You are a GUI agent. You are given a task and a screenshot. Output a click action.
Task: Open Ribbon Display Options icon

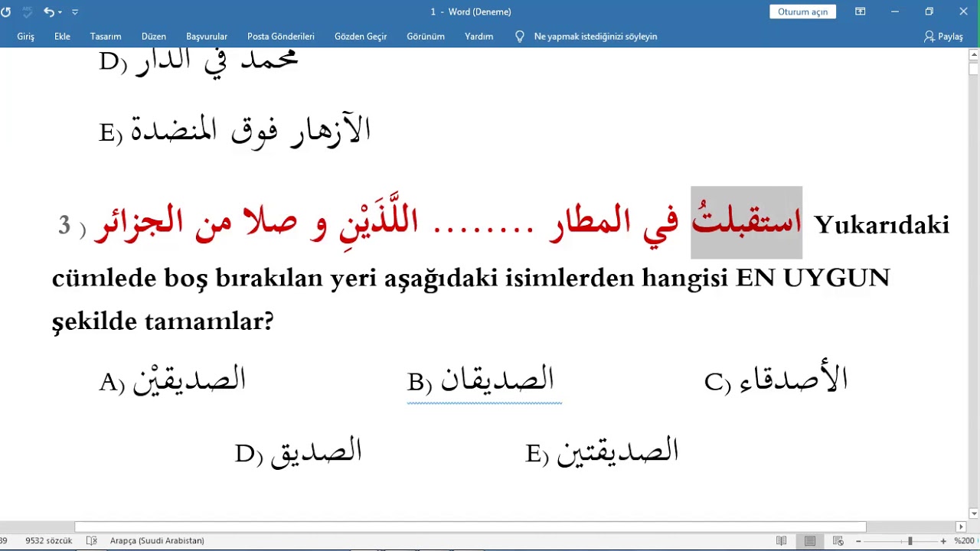[x=861, y=11]
